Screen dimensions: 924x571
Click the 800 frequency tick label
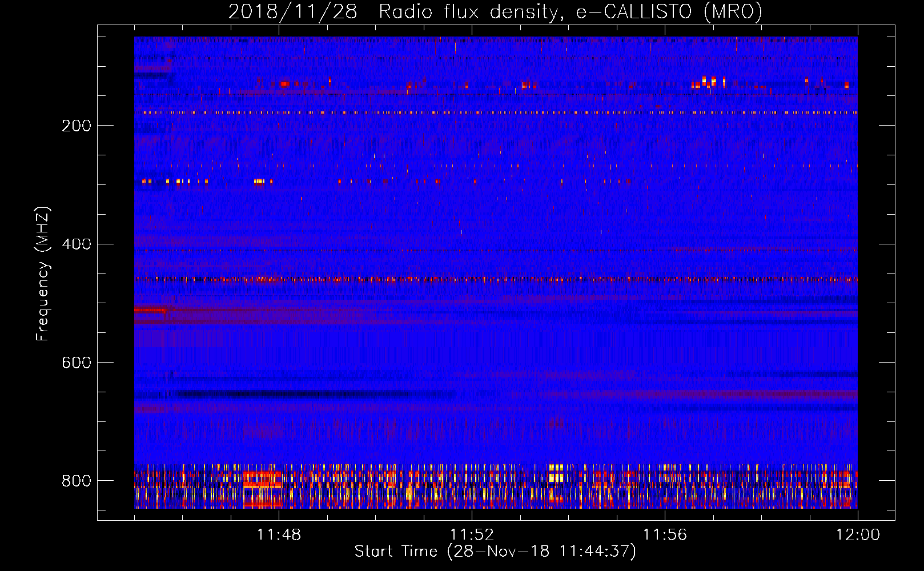pos(77,481)
